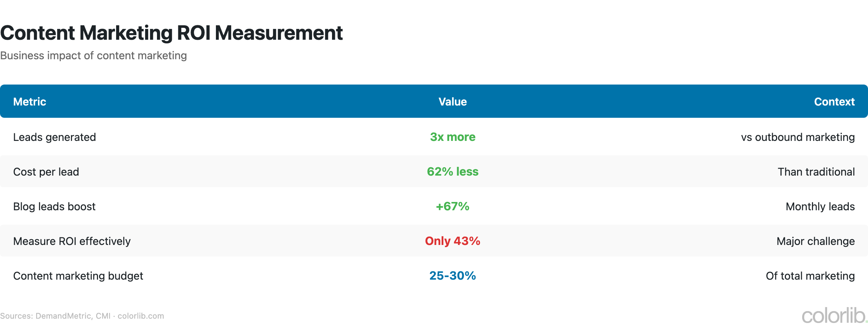Select the "Content Marketing ROI Measurement" title
The width and height of the screenshot is (868, 336).
171,33
